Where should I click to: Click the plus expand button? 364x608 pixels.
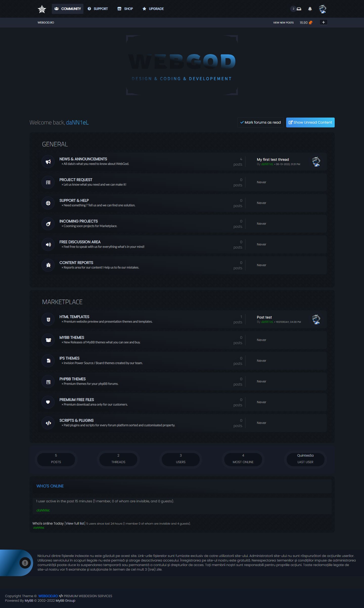(x=323, y=22)
